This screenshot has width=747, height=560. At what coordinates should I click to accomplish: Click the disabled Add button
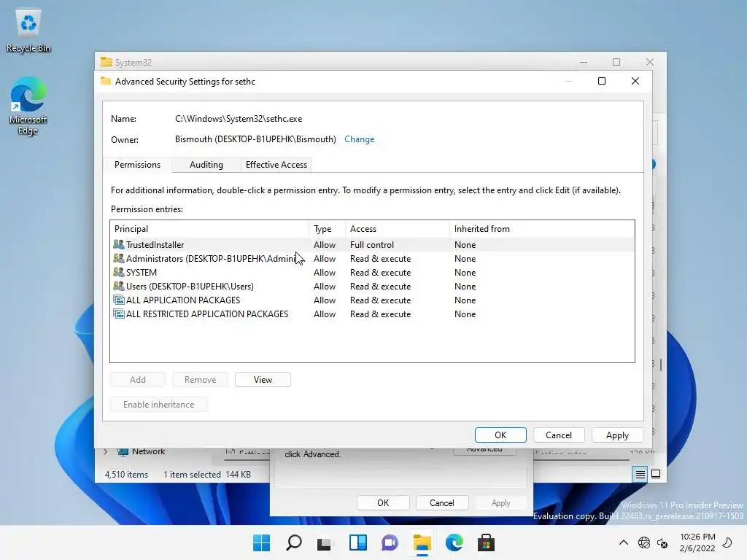[x=138, y=379]
